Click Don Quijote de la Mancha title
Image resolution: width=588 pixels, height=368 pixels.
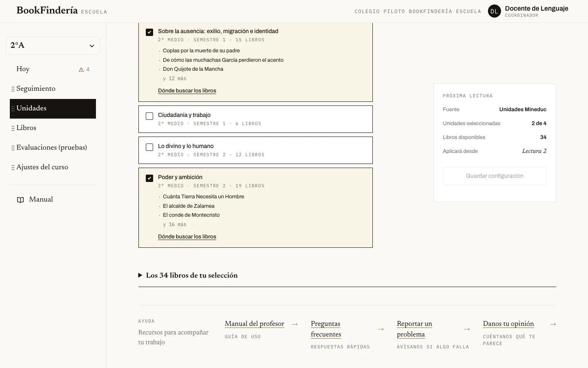pos(193,69)
